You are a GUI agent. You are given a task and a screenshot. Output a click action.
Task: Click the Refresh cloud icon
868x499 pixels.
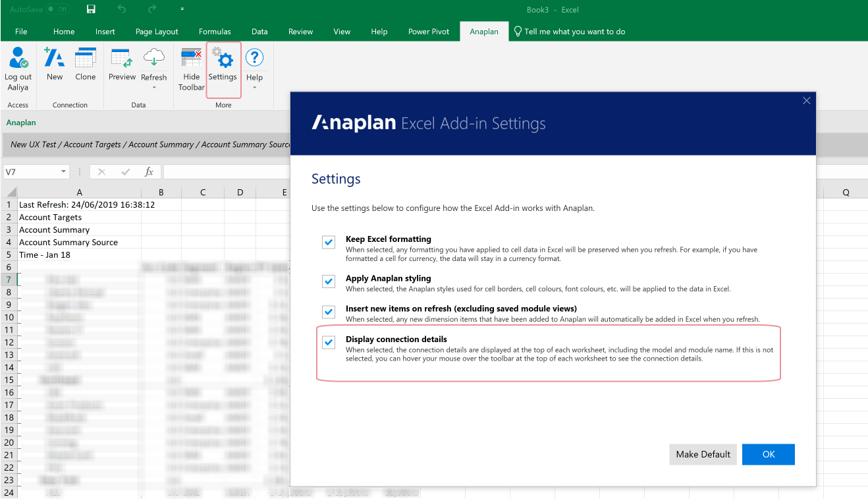point(154,58)
